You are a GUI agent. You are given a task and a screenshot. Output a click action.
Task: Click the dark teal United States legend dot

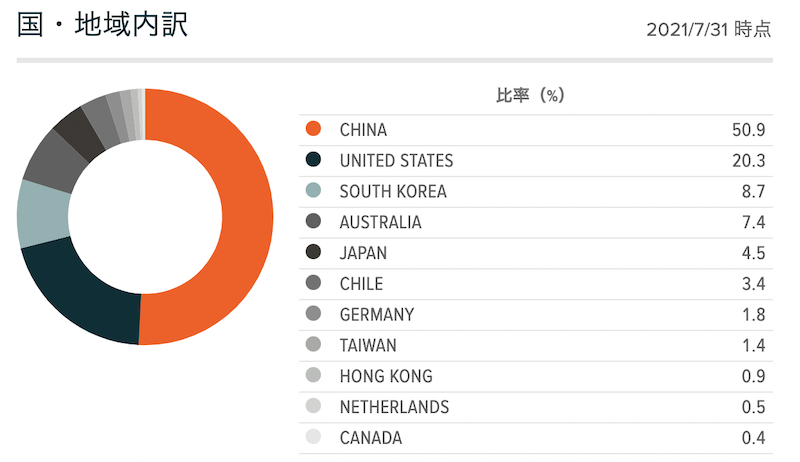(x=313, y=160)
